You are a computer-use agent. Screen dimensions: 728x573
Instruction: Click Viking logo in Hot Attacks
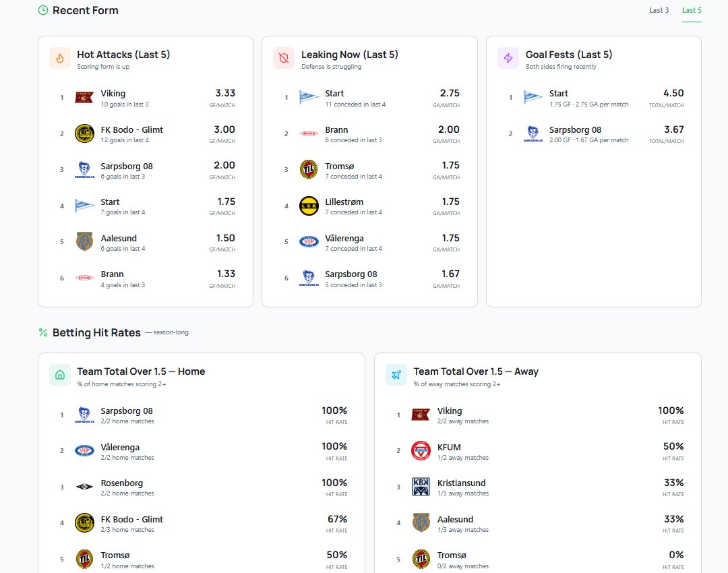coord(84,98)
